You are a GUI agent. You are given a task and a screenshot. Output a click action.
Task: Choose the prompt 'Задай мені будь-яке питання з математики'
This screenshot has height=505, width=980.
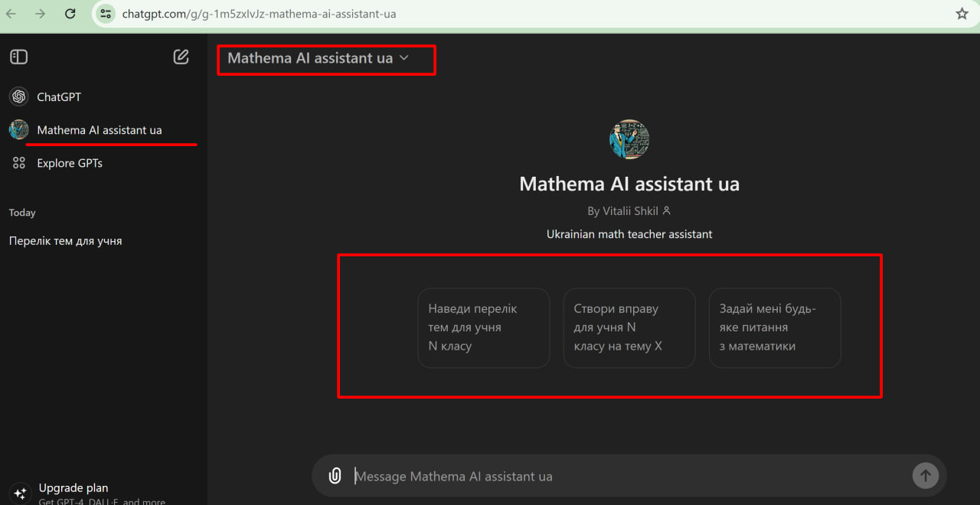(775, 327)
